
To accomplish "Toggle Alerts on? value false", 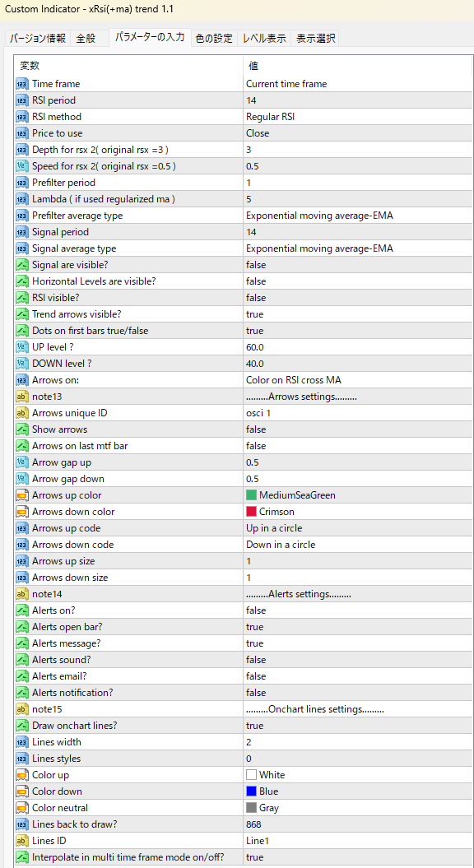I will pos(358,610).
